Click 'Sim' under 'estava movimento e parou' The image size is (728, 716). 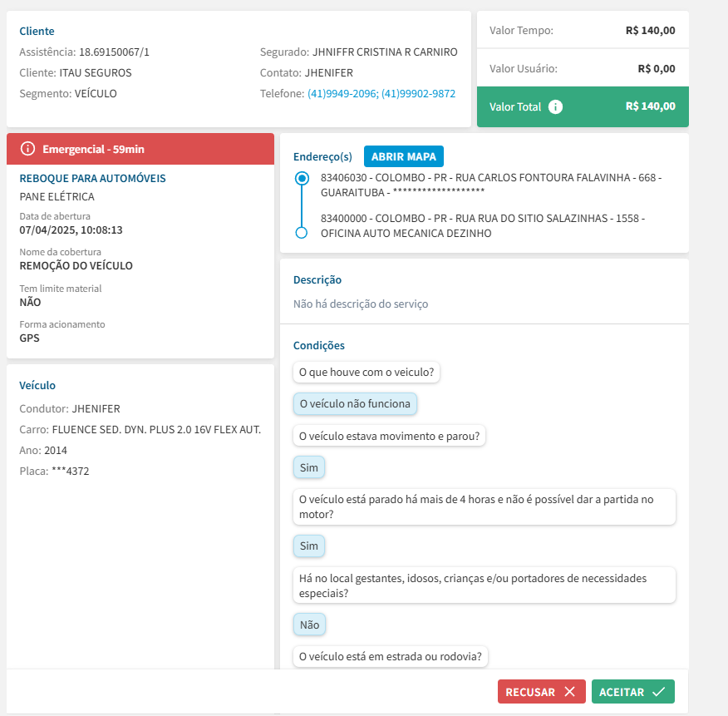click(x=308, y=467)
